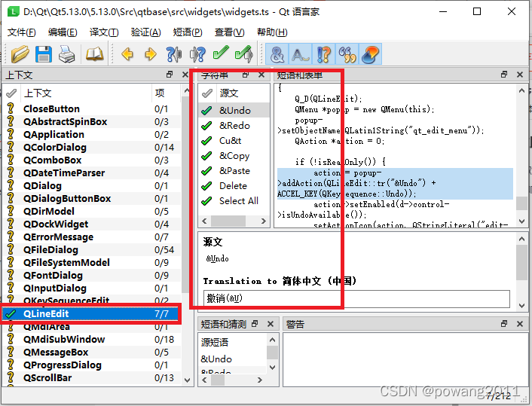Toggle surrounding whitespace check icon
Image resolution: width=532 pixels, height=406 pixels.
point(300,54)
